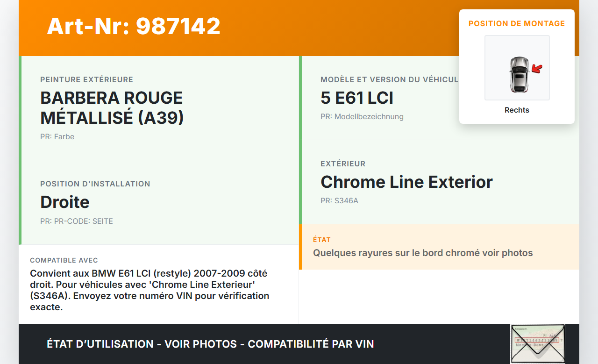Viewport: 598px width, 364px height.
Task: Select the 'Droite' installation position value
Action: point(65,202)
